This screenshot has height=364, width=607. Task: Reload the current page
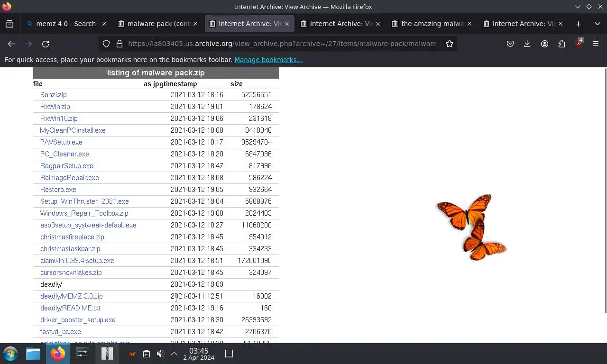coord(46,44)
